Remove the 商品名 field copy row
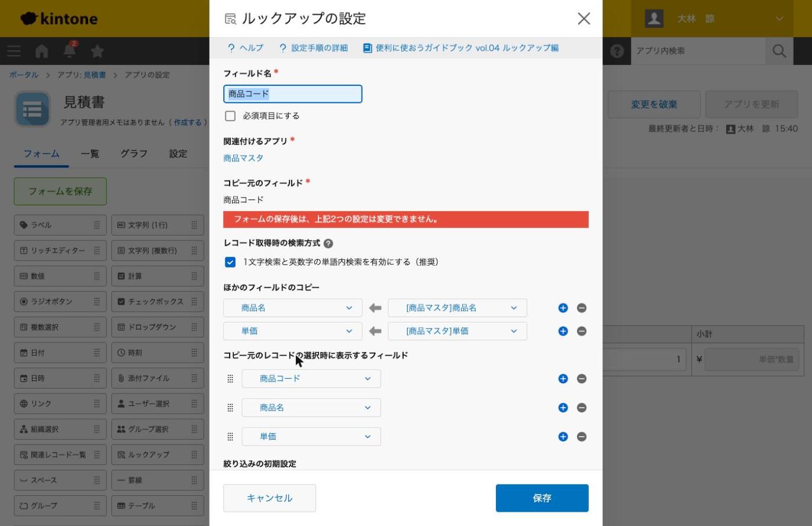This screenshot has height=526, width=812. 582,308
